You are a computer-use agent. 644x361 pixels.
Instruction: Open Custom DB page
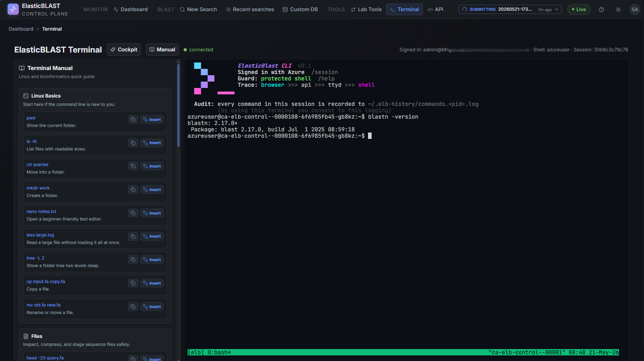coord(300,10)
